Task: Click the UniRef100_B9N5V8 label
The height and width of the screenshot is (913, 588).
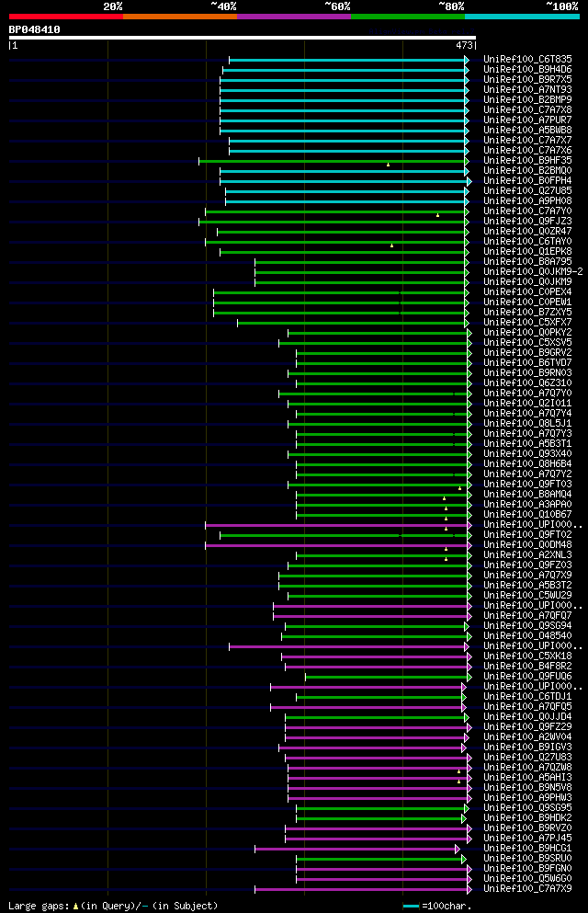Action: pos(527,788)
